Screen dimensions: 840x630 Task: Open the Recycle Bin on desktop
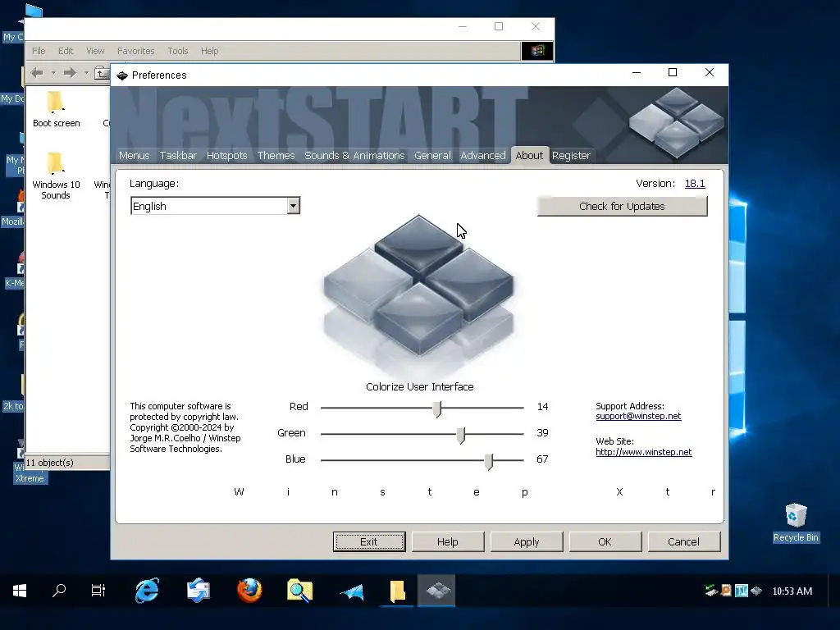point(796,523)
